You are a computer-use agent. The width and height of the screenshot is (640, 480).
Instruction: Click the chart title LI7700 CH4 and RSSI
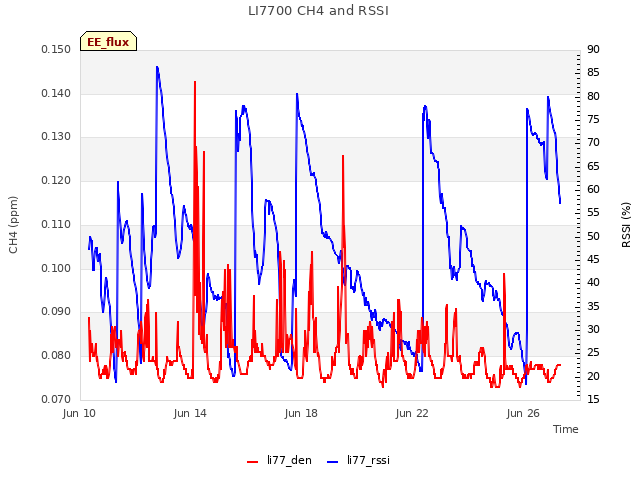coord(318,11)
